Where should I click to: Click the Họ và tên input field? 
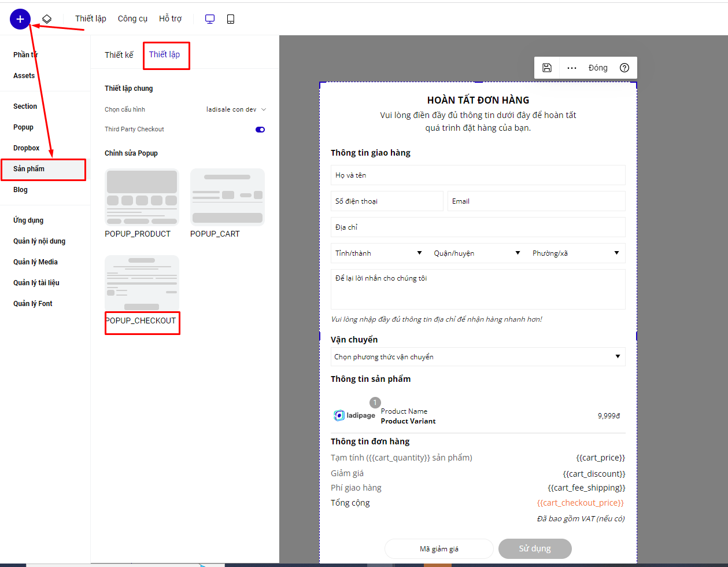(478, 175)
